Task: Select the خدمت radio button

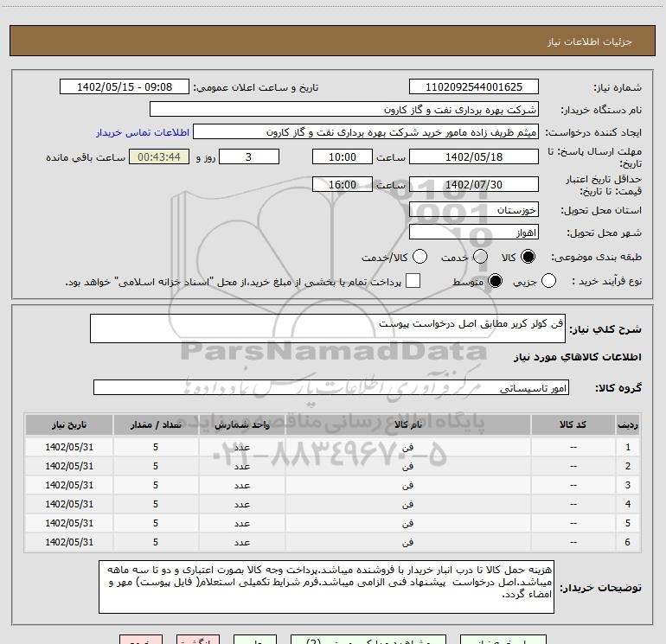Action: [480, 257]
